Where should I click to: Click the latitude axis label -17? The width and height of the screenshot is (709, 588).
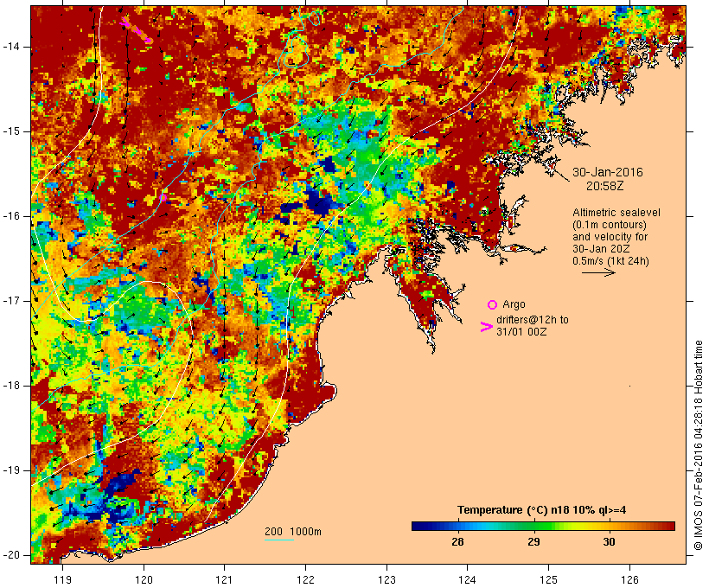tap(11, 301)
